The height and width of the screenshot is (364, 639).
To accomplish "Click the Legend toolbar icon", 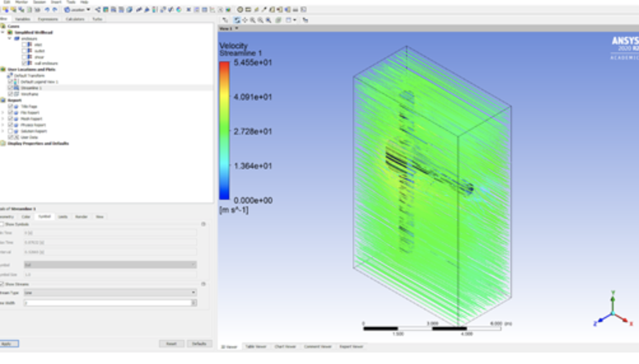I will pyautogui.click(x=155, y=10).
